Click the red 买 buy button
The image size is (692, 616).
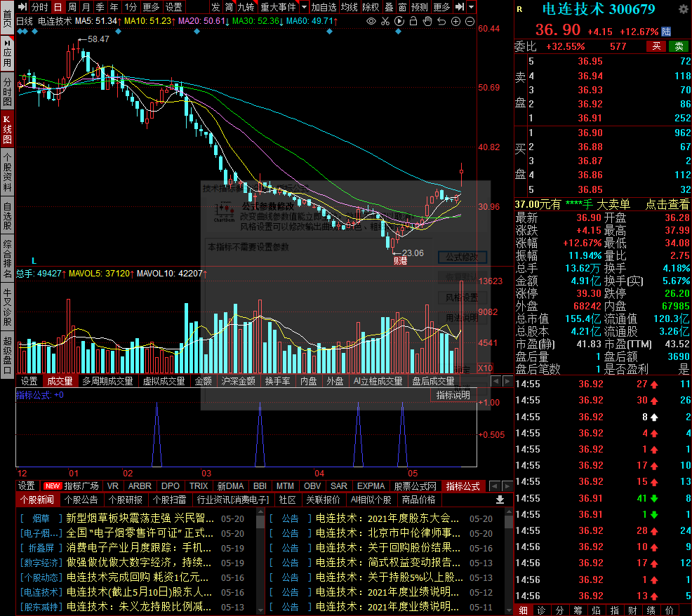pyautogui.click(x=656, y=46)
